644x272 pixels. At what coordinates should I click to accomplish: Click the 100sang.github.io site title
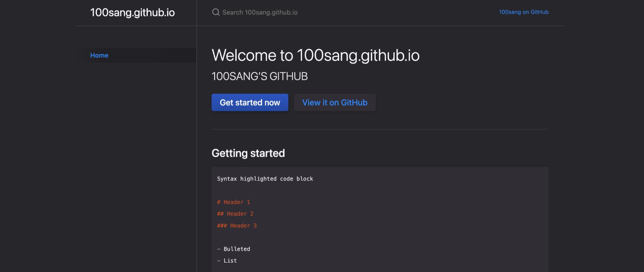tap(132, 13)
